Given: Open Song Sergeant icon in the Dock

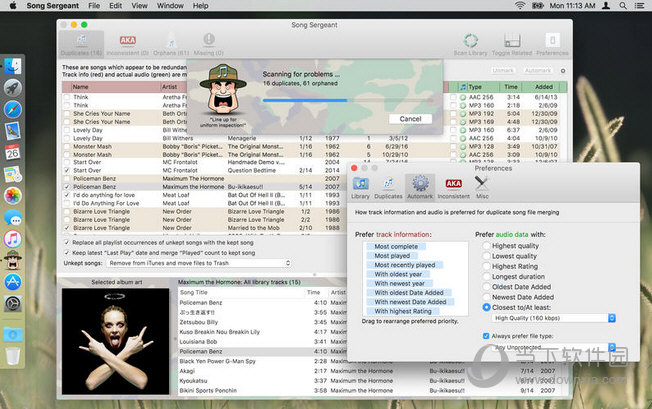Looking at the screenshot, I should coord(13,260).
